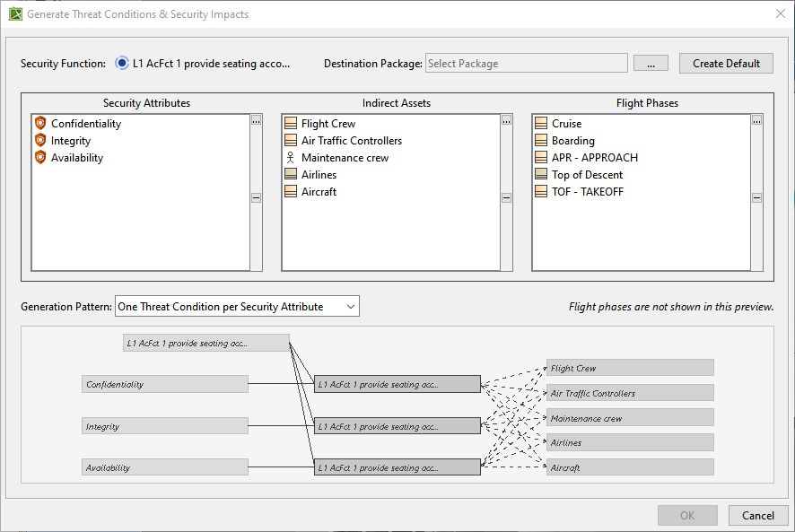Click the Integrity node in preview diagram
The width and height of the screenshot is (795, 532).
[165, 427]
